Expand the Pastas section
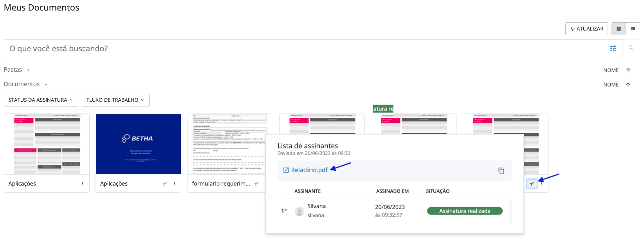This screenshot has height=238, width=644. point(28,70)
